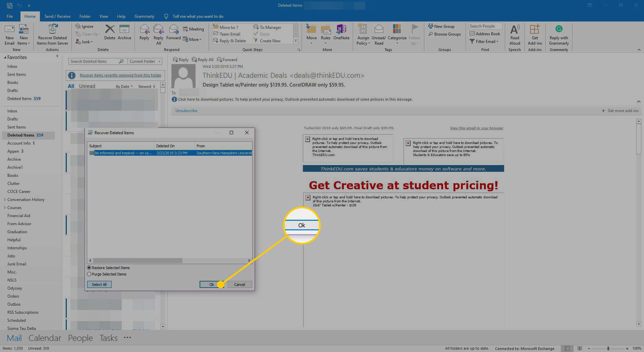Viewport: 644px width, 352px height.
Task: Sort by Deleted On column header
Action: point(174,146)
